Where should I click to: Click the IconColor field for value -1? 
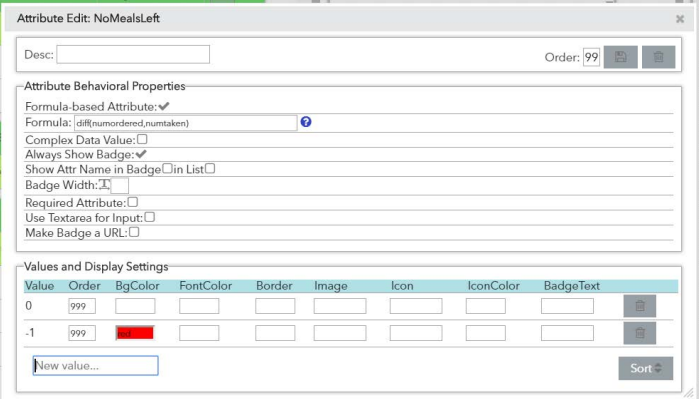pyautogui.click(x=486, y=333)
